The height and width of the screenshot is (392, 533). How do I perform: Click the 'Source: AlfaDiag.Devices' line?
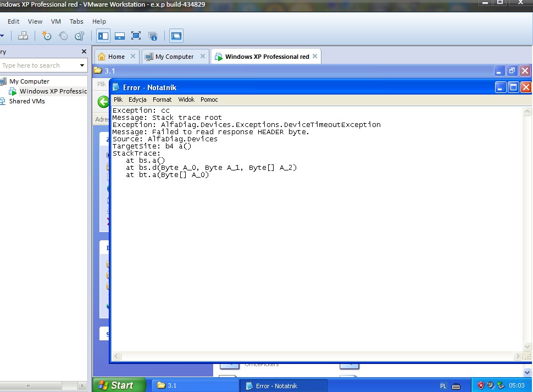click(x=165, y=139)
